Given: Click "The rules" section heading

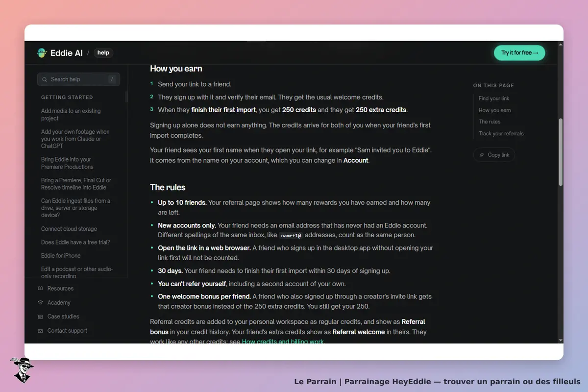Looking at the screenshot, I should click(x=168, y=187).
